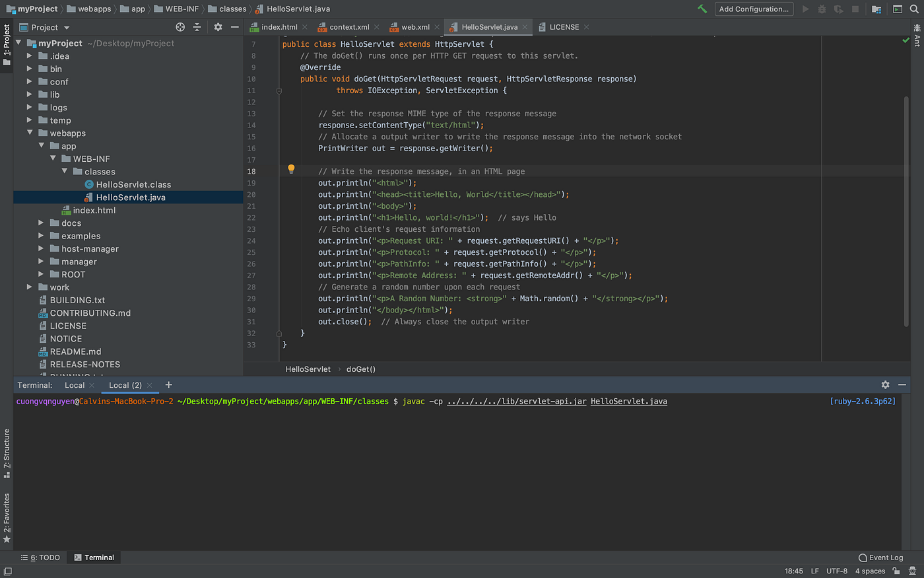
Task: Click the search everywhere magnifier icon
Action: click(914, 9)
